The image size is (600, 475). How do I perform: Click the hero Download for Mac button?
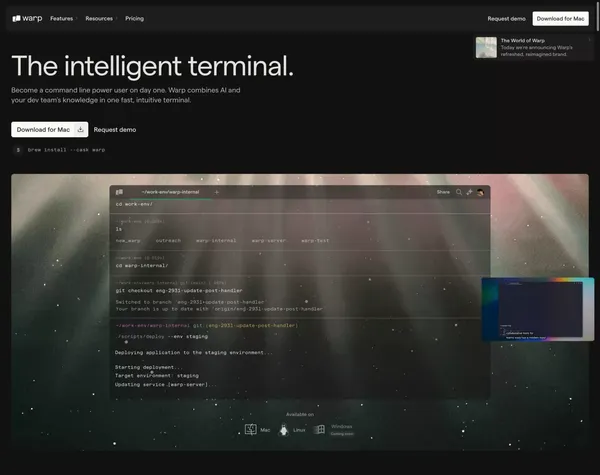(50, 129)
